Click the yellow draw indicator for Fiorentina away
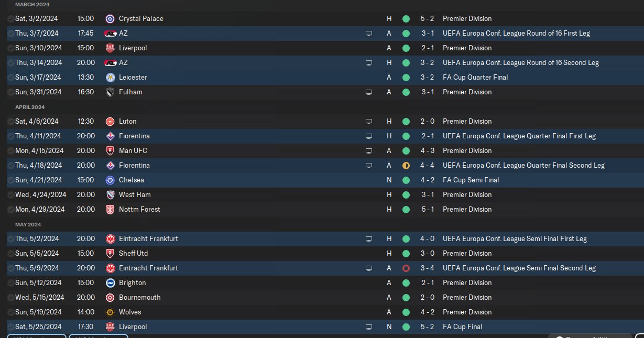This screenshot has height=338, width=644. click(406, 166)
